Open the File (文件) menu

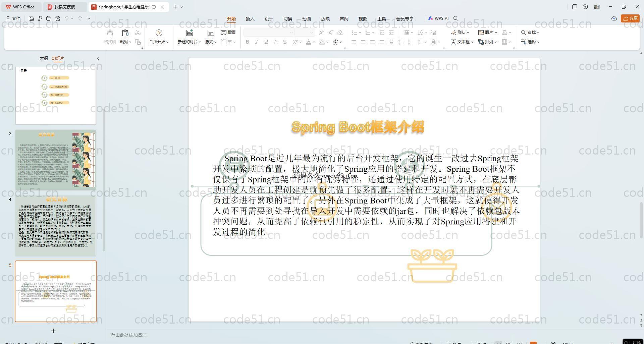(13, 19)
